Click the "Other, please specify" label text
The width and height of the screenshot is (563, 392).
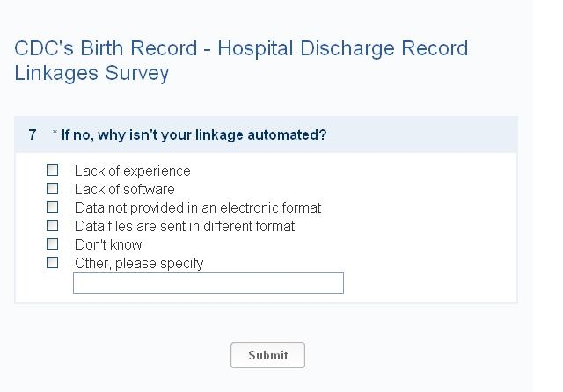tap(139, 264)
